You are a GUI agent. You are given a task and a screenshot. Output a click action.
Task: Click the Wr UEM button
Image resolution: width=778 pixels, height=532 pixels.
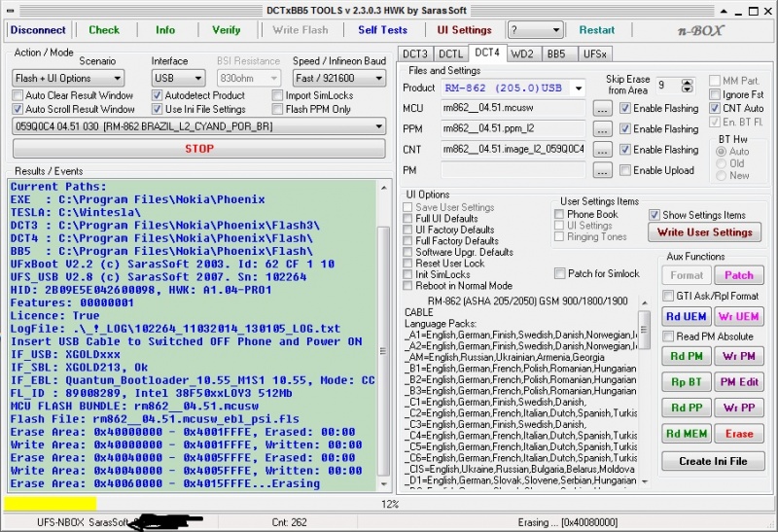[739, 317]
